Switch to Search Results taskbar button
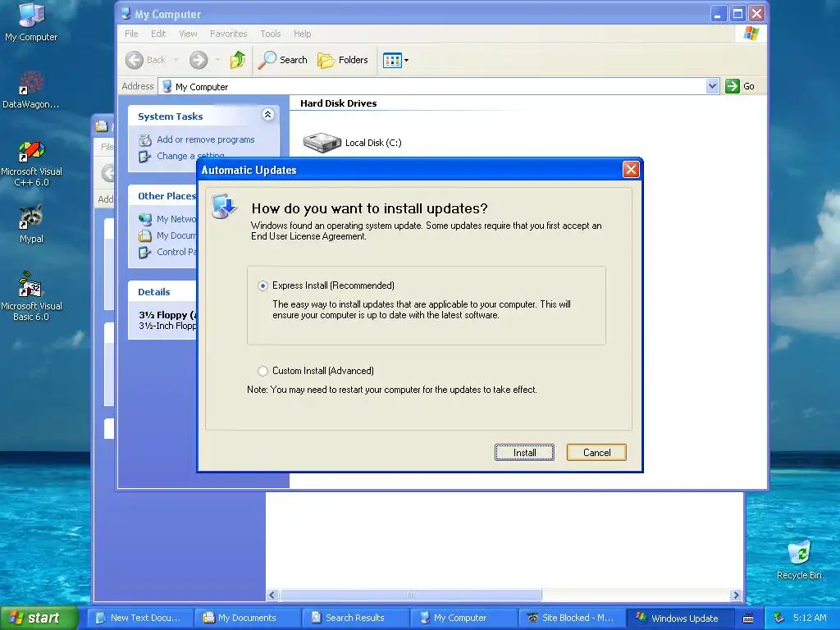The image size is (840, 630). point(354,618)
